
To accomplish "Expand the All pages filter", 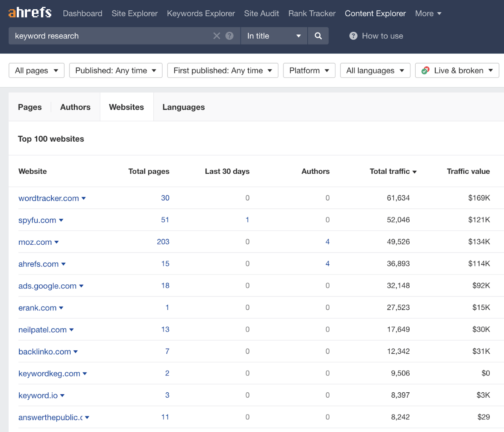I will (37, 71).
